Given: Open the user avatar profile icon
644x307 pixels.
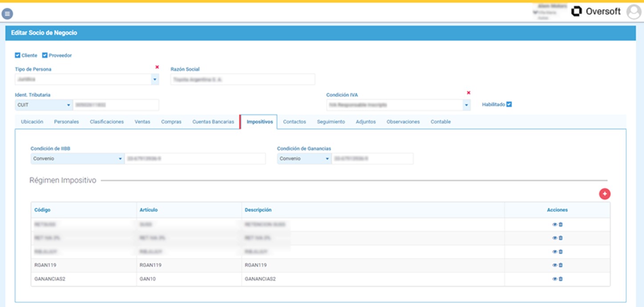Looking at the screenshot, I should pyautogui.click(x=634, y=12).
